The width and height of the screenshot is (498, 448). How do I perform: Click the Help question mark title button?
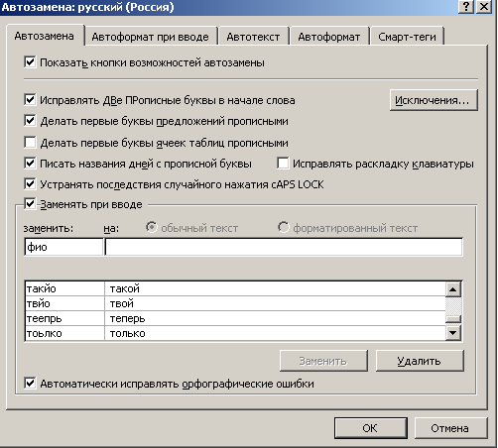tap(466, 6)
